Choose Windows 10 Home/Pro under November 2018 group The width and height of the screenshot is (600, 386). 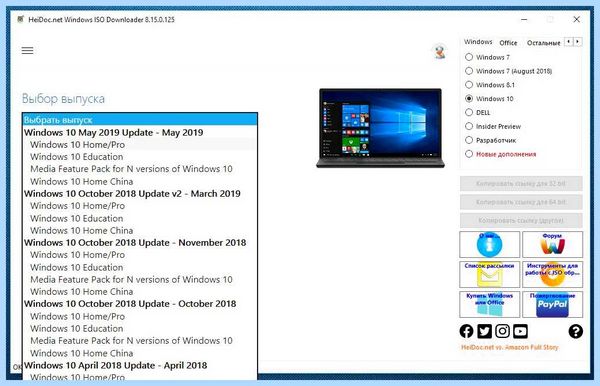(140, 255)
